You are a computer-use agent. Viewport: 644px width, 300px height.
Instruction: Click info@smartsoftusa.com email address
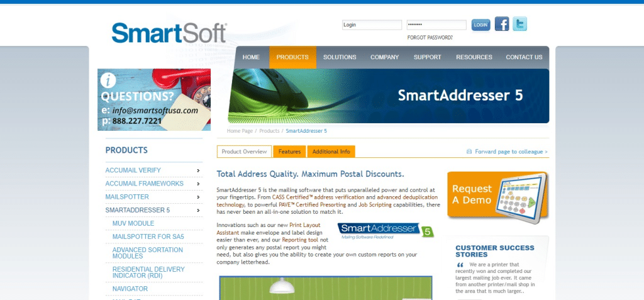(155, 111)
